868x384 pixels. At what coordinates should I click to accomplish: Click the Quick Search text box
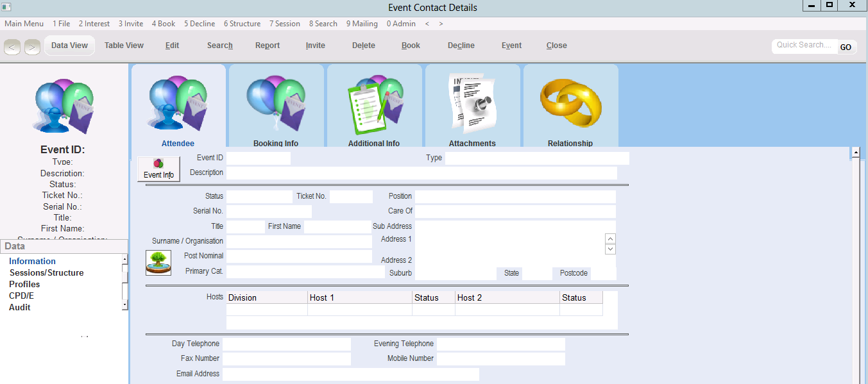point(804,46)
